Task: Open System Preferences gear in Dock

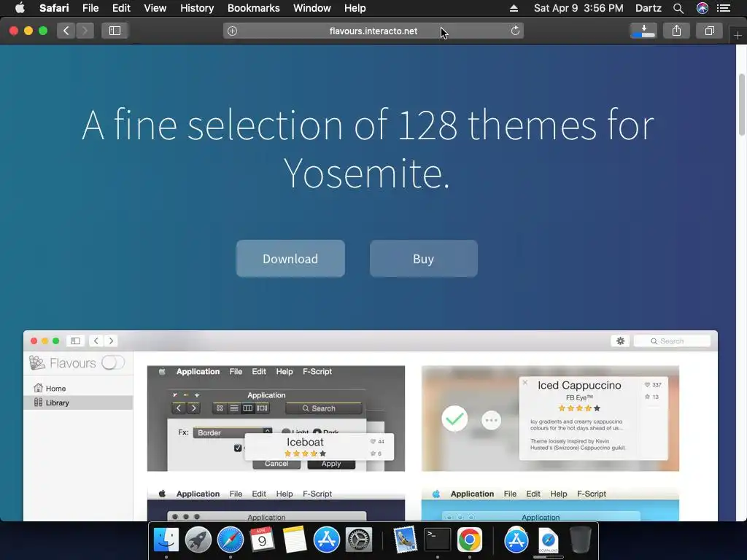Action: tap(358, 540)
